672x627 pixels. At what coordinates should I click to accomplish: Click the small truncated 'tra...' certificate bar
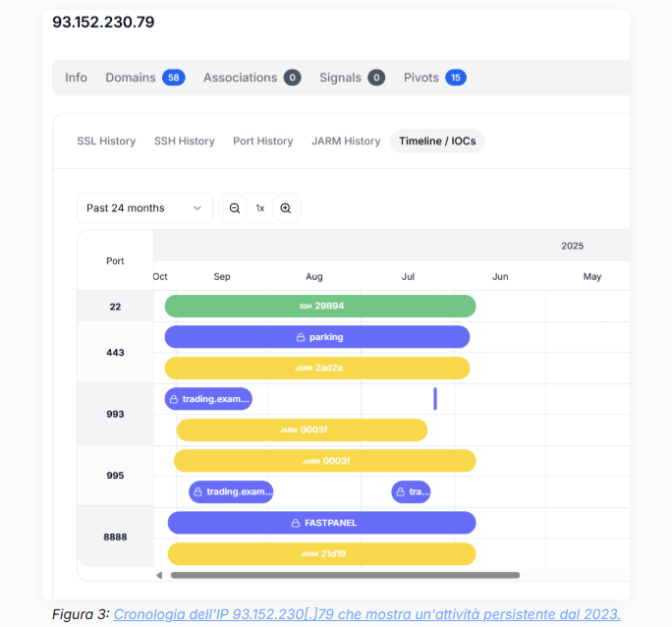tap(411, 491)
